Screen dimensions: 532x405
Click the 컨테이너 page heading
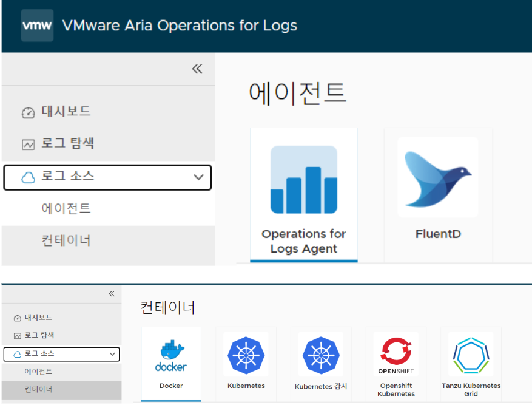tap(167, 308)
